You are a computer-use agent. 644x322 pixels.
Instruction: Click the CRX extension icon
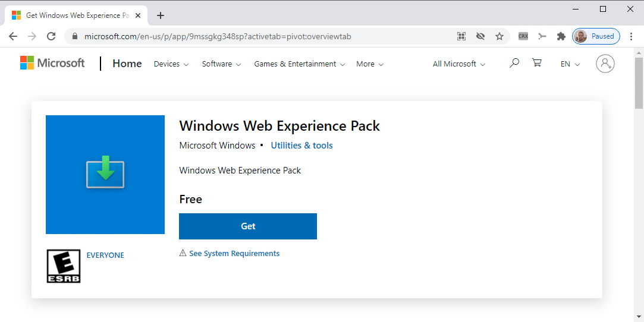(x=523, y=36)
